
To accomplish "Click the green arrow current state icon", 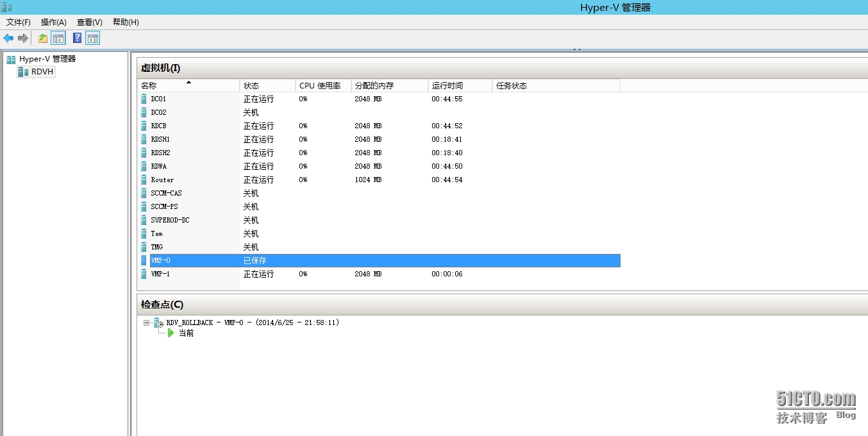I will tap(171, 333).
